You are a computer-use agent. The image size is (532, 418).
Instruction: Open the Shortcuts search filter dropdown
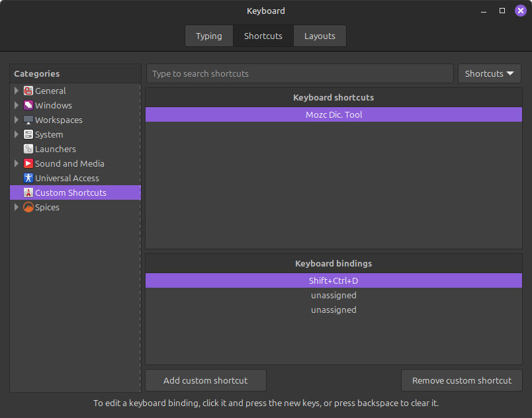click(489, 73)
